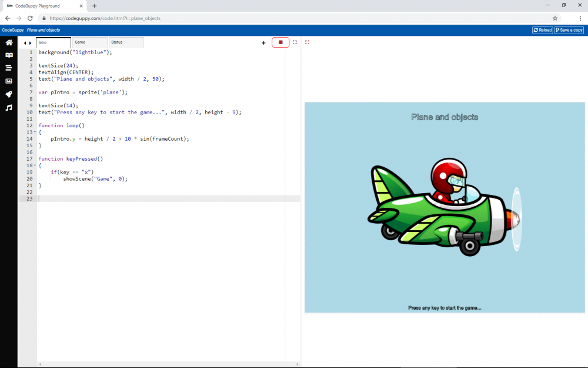Stop the running program

[280, 42]
